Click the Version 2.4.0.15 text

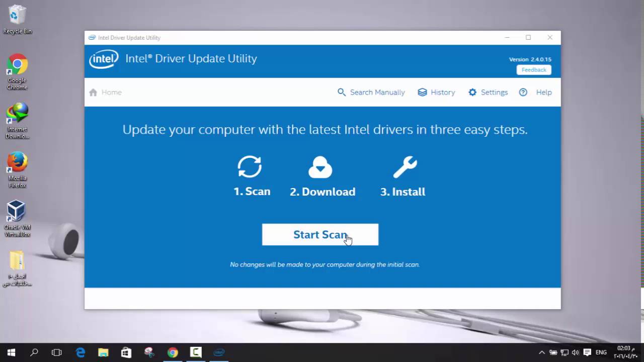tap(530, 59)
